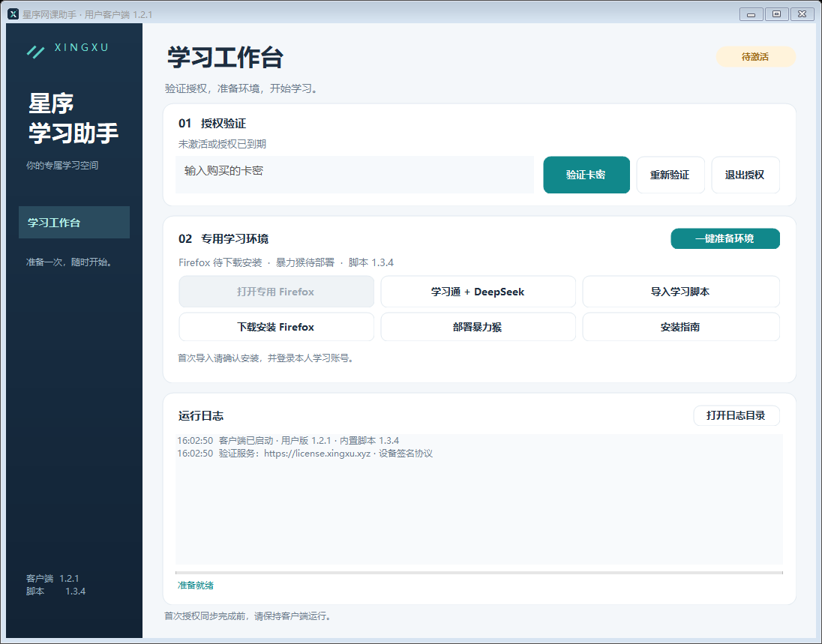Click the 一键准备环境 button
The image size is (822, 644).
click(x=725, y=238)
